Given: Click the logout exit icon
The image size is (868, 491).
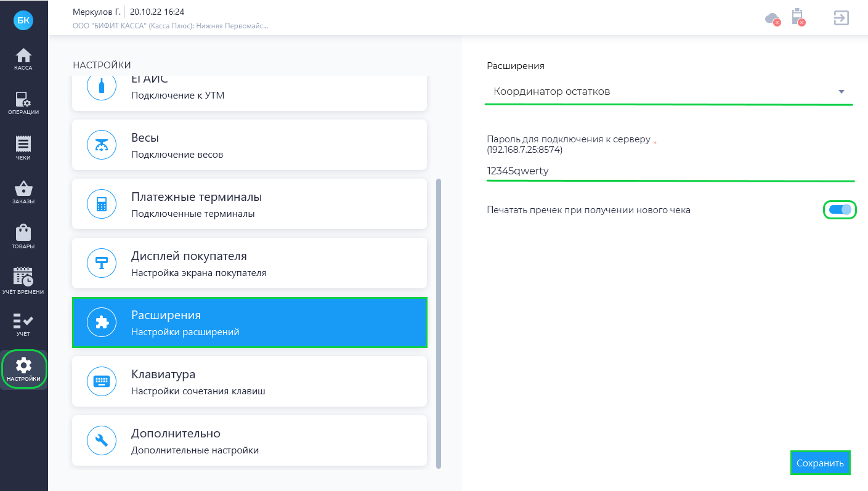Looking at the screenshot, I should [x=841, y=17].
